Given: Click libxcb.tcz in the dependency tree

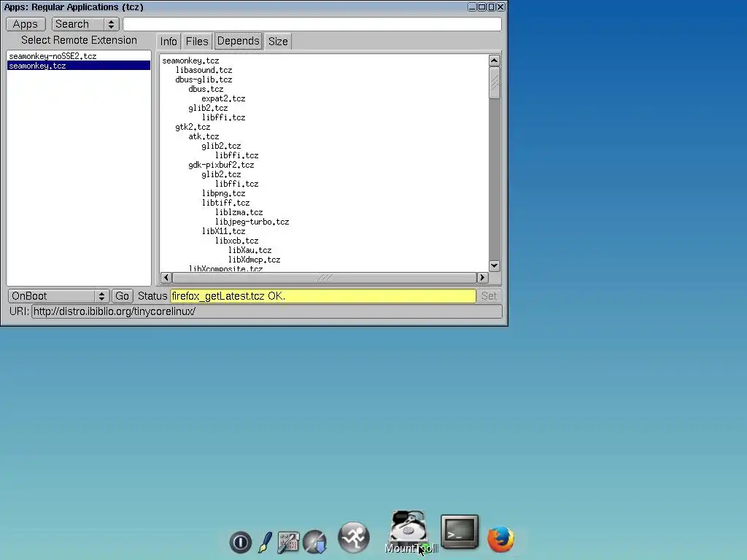Looking at the screenshot, I should tap(237, 241).
